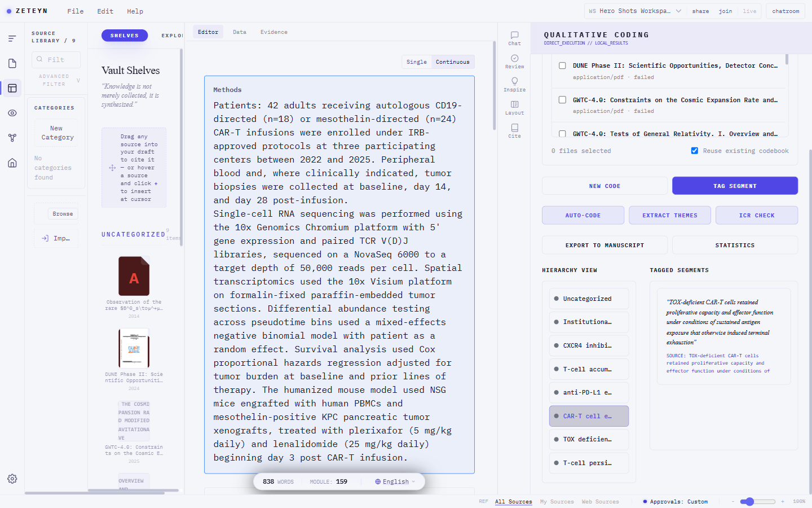Open the Layout panel icon
This screenshot has width=812, height=508.
pos(514,108)
